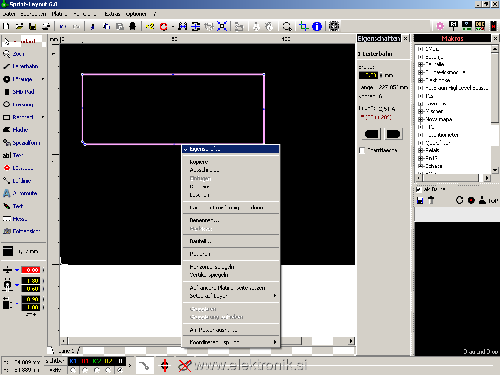Open the Platine menu
The height and width of the screenshot is (375, 500).
59,14
